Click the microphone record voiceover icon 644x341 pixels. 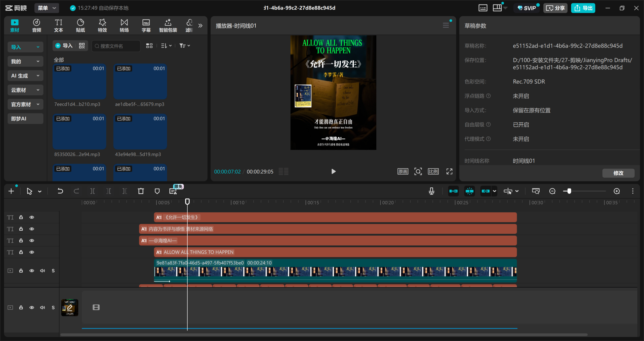pos(431,191)
